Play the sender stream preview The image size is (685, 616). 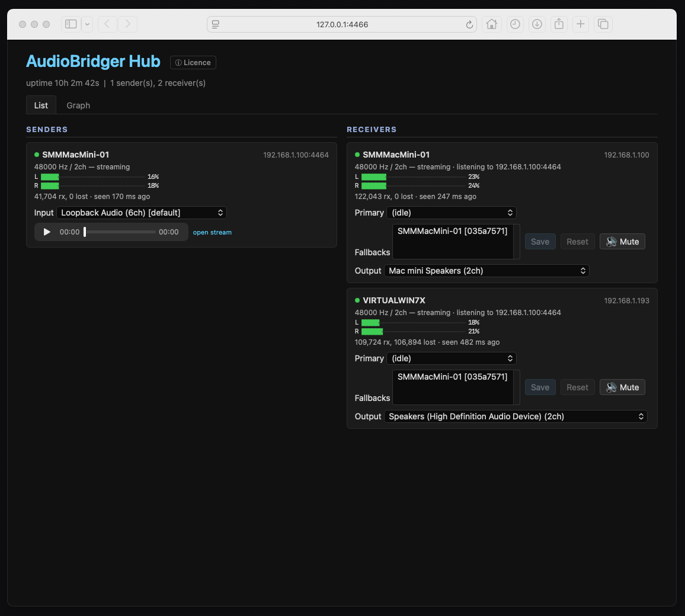(x=47, y=232)
